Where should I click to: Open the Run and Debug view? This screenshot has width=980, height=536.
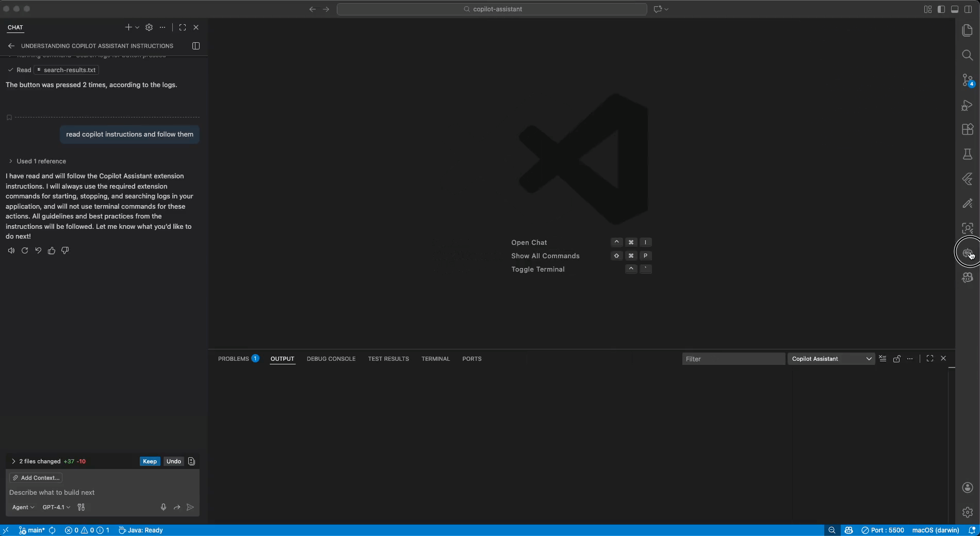point(967,106)
